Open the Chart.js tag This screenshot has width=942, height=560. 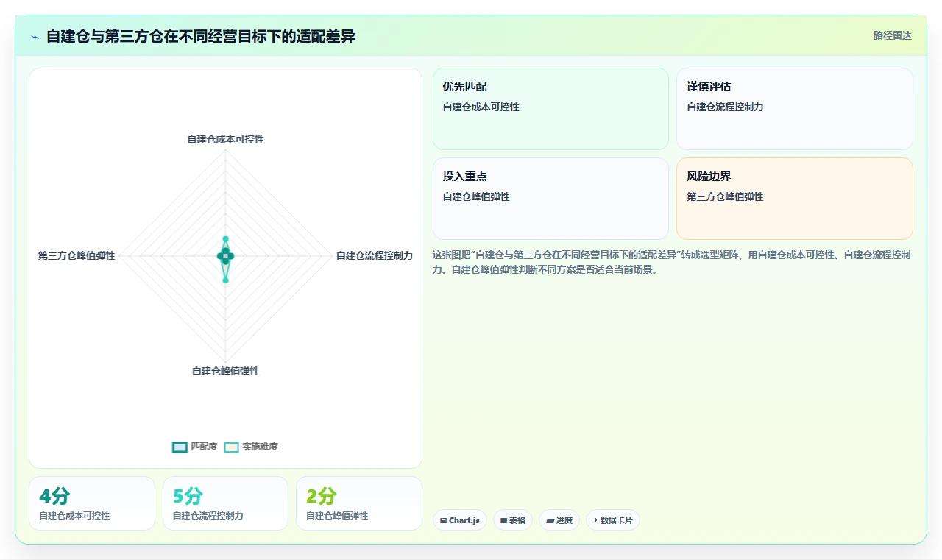pyautogui.click(x=460, y=520)
